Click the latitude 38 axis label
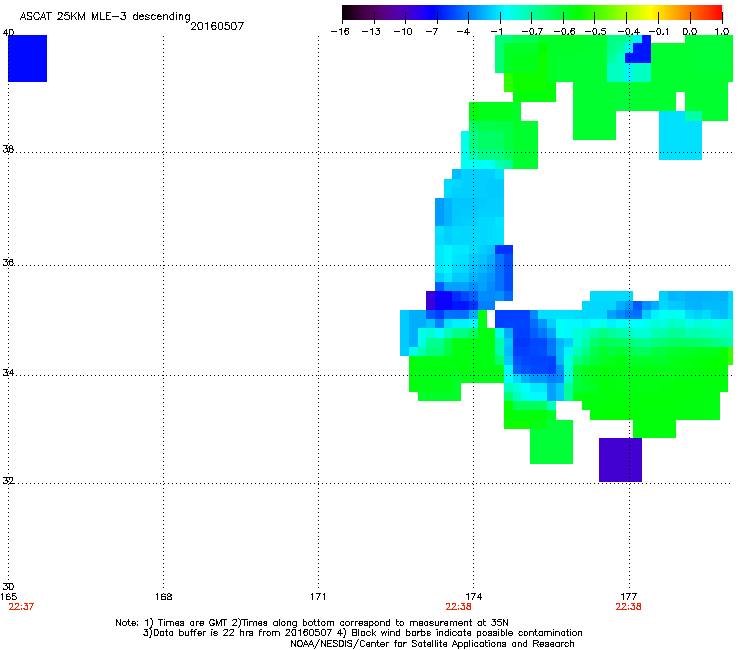The width and height of the screenshot is (740, 650). (x=8, y=149)
